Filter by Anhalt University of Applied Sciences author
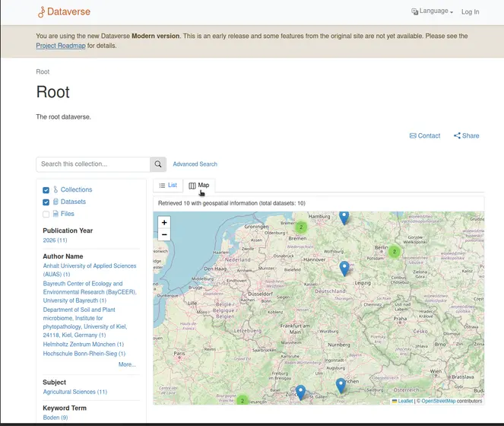The height and width of the screenshot is (426, 504). pyautogui.click(x=90, y=270)
